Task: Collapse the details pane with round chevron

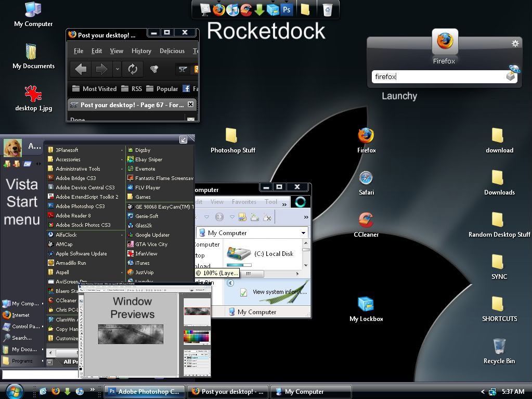Action: click(x=230, y=283)
